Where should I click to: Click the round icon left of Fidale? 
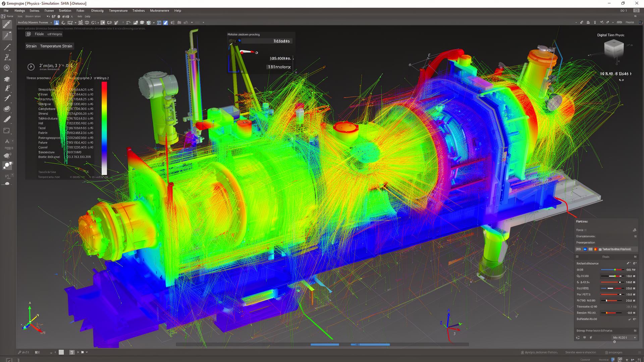[x=28, y=34]
